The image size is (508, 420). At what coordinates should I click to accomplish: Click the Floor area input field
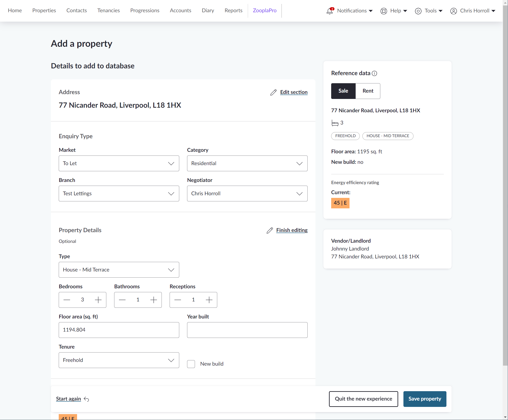point(119,330)
